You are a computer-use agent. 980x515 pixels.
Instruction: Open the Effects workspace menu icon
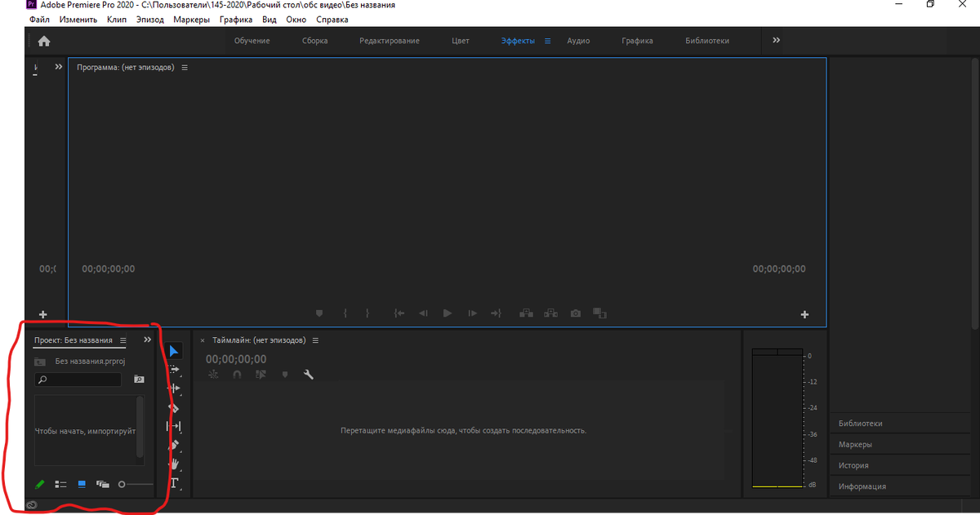pos(548,41)
